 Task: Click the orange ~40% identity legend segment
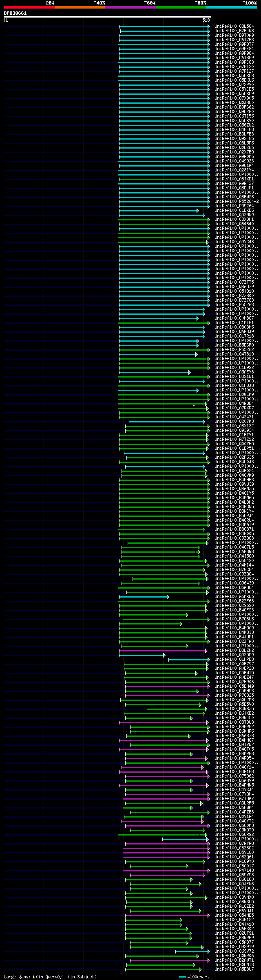pyautogui.click(x=80, y=7)
